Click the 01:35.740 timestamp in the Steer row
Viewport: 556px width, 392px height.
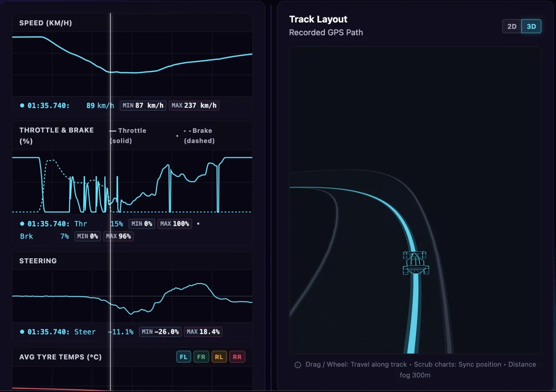point(48,332)
